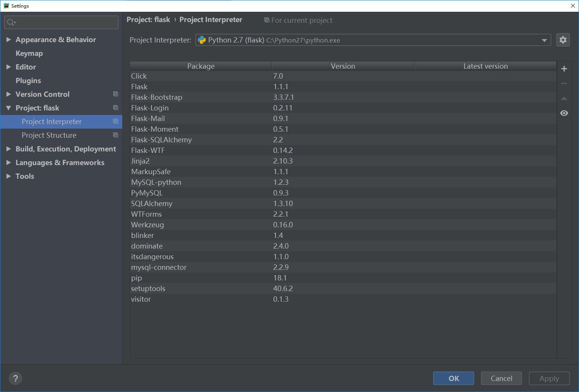Click the Python logo in the interpreter field
Image resolution: width=579 pixels, height=392 pixels.
click(202, 40)
